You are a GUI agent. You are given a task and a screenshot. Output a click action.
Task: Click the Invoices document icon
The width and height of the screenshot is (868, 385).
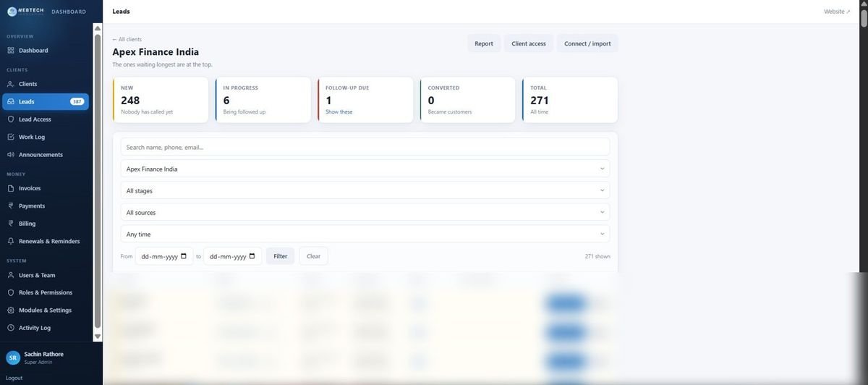pos(11,188)
